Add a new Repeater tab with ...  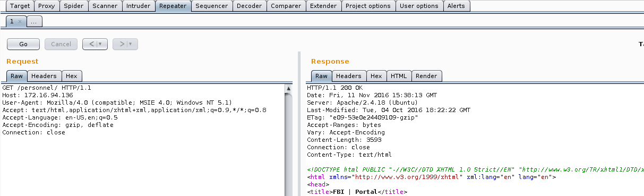click(34, 22)
